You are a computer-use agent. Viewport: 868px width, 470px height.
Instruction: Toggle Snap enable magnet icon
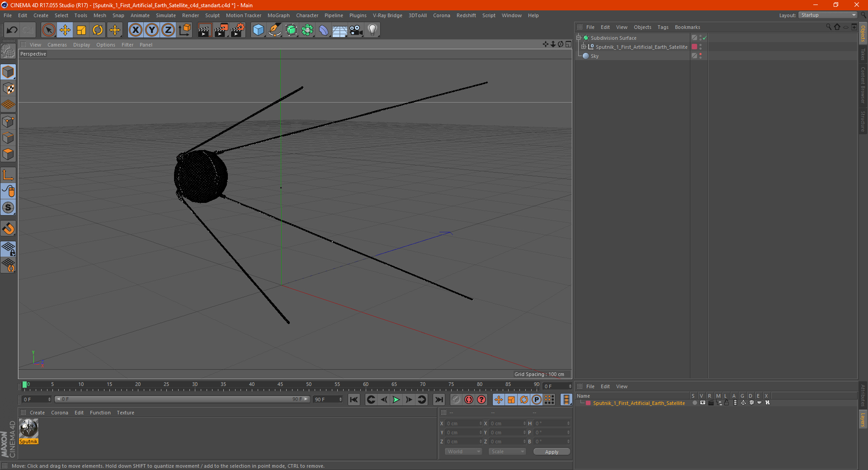tap(8, 229)
